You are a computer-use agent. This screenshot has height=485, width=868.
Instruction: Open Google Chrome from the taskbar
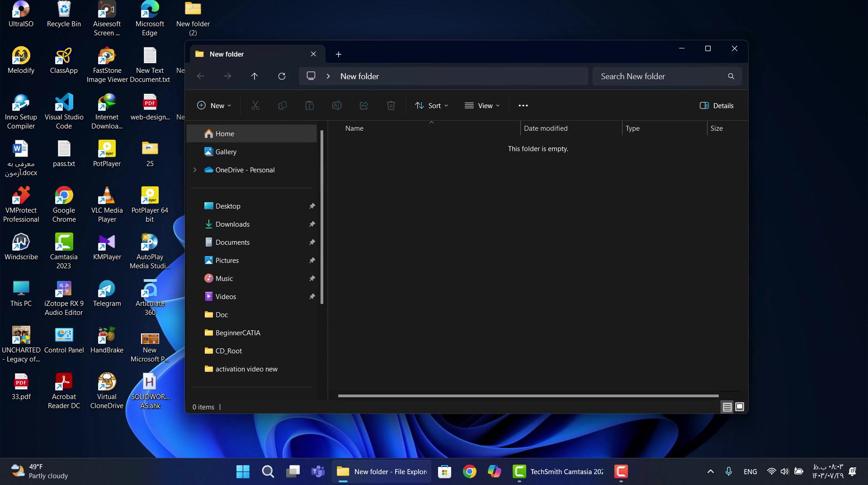click(470, 472)
